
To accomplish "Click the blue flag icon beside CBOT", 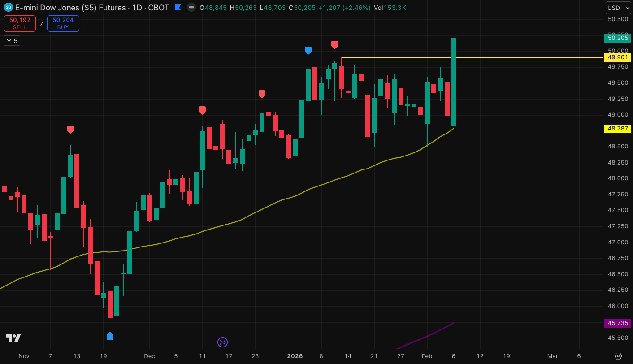I will (178, 8).
